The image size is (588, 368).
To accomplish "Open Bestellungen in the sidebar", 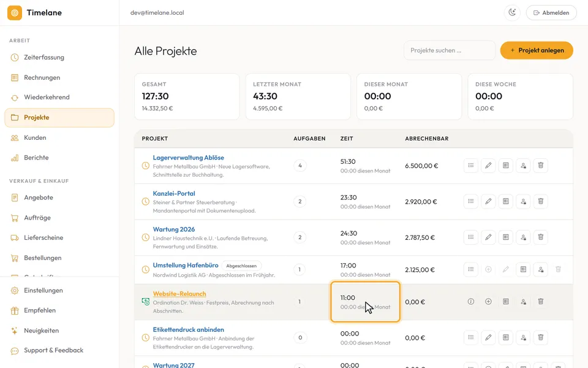I will (59, 258).
